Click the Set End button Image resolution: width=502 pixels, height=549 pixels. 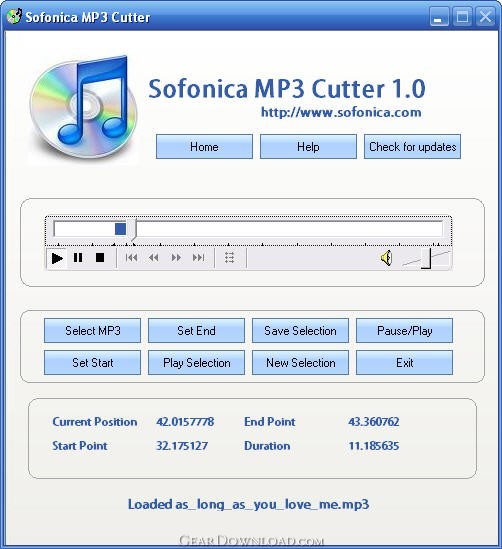[196, 331]
